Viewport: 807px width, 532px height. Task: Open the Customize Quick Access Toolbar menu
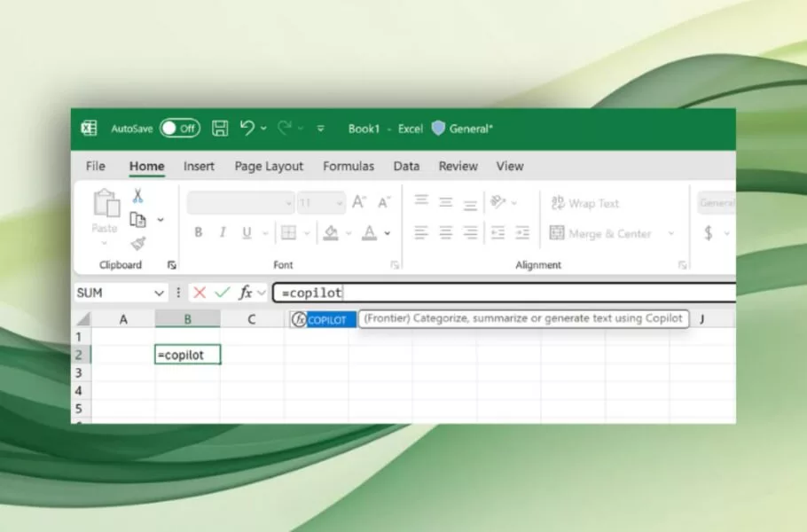[320, 129]
